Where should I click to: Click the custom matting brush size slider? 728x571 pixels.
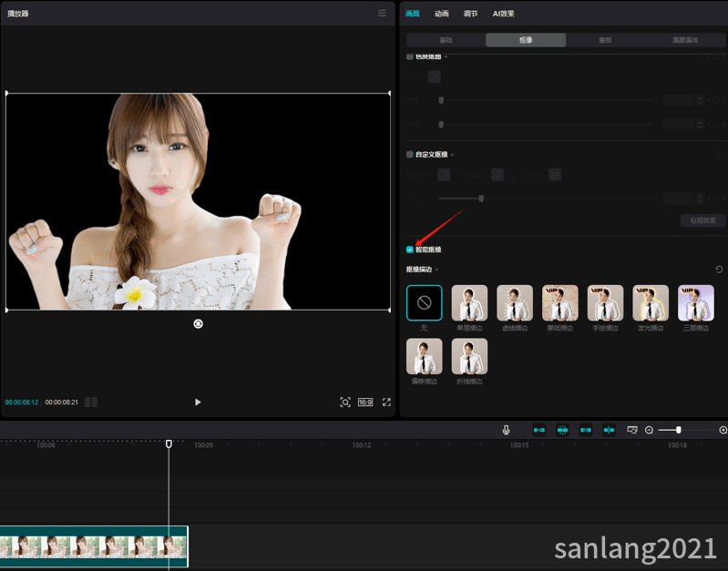coord(481,199)
